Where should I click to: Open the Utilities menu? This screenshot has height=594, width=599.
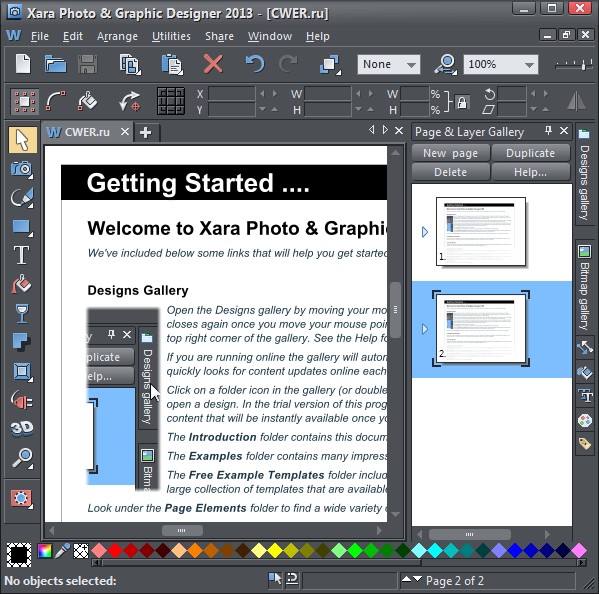pyautogui.click(x=171, y=36)
